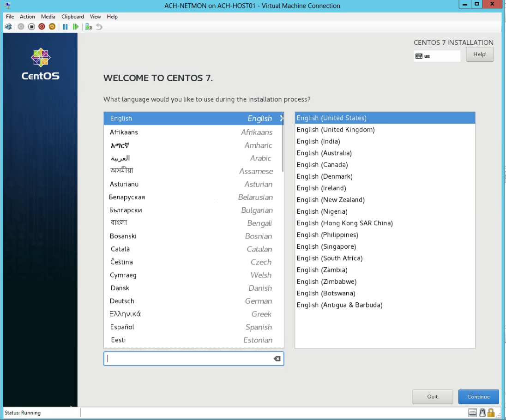Open the Help! dialog
The width and height of the screenshot is (506, 420).
(480, 54)
